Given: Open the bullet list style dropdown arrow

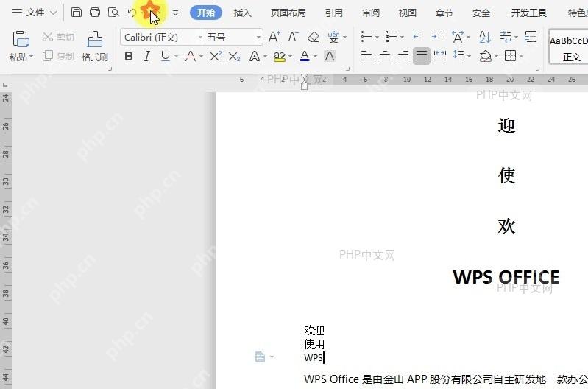Looking at the screenshot, I should (x=377, y=37).
